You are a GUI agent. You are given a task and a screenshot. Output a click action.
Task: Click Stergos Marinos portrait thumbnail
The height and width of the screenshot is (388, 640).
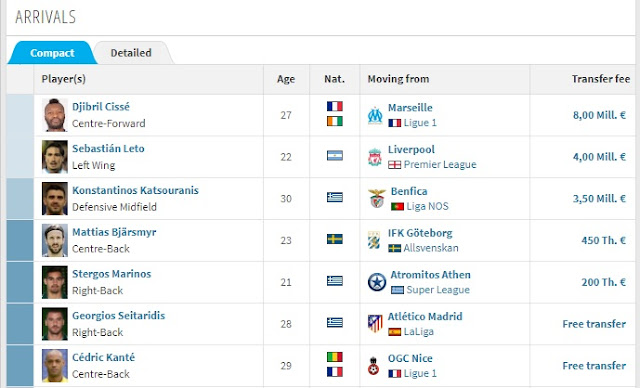pos(55,282)
